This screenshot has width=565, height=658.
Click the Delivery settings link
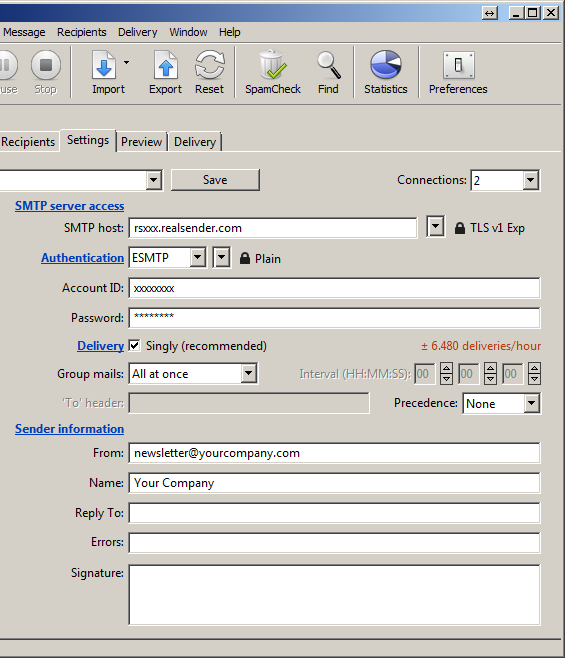pos(100,346)
